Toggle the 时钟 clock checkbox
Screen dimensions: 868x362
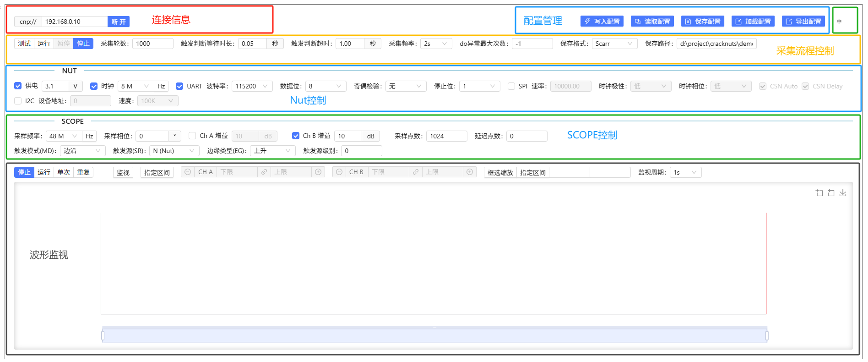pos(94,86)
